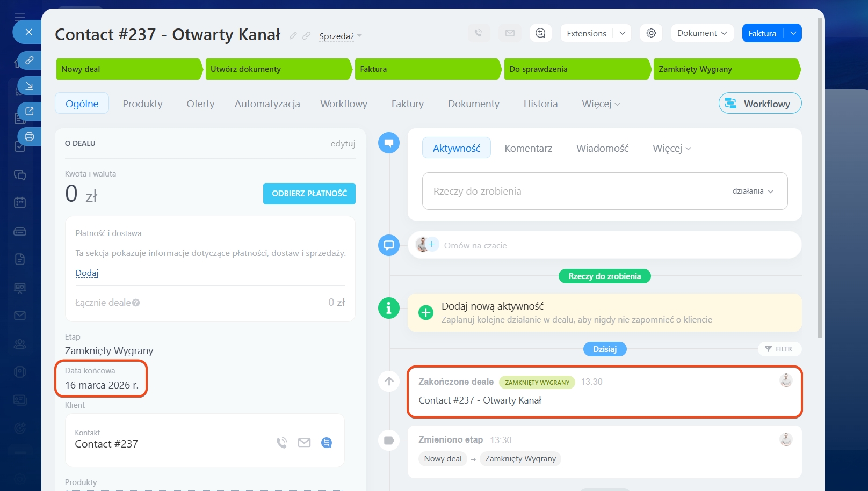Copy deal link using chain icon by title

307,36
